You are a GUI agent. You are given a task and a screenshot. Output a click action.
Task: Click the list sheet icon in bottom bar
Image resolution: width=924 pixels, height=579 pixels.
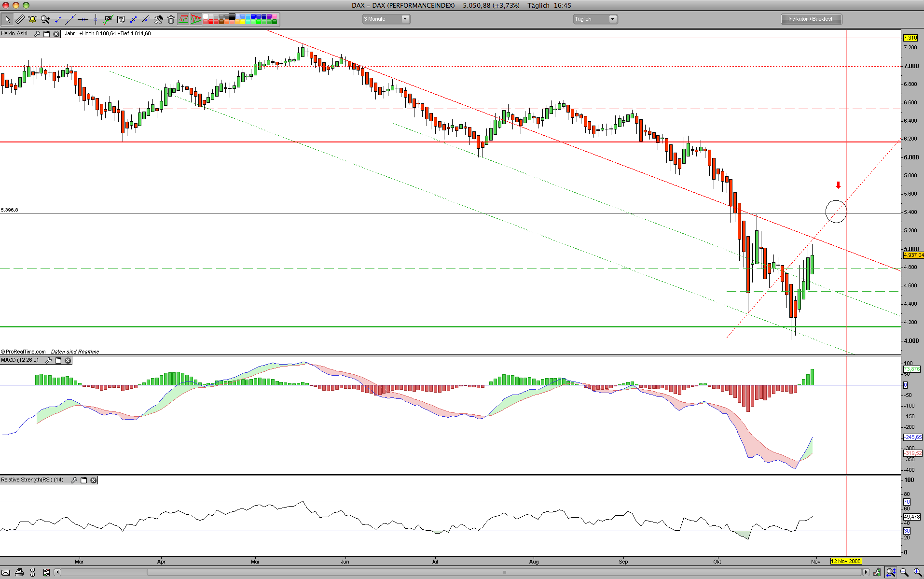(x=46, y=573)
